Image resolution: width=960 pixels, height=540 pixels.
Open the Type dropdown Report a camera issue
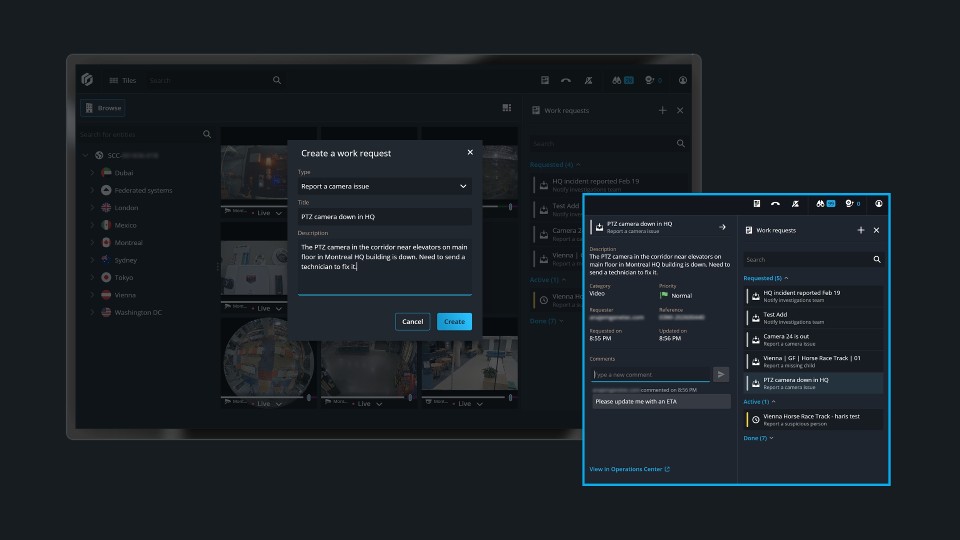(x=384, y=186)
